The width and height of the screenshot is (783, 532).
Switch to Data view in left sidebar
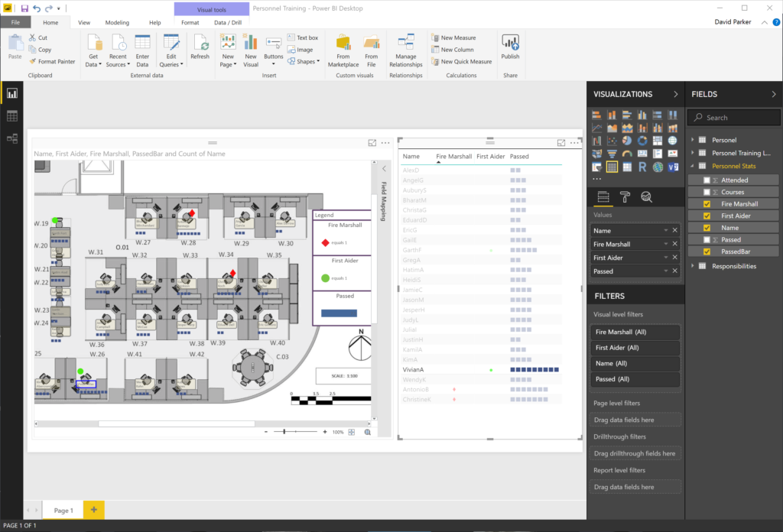click(11, 115)
